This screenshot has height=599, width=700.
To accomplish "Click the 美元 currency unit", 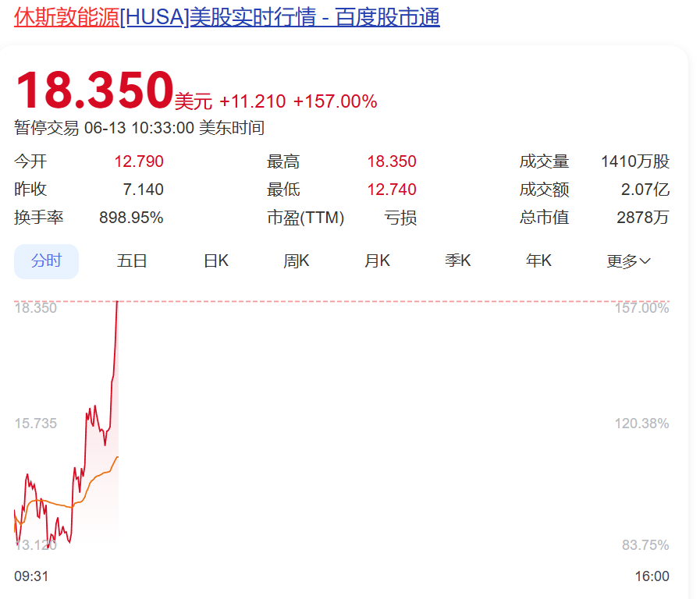I will click(194, 101).
